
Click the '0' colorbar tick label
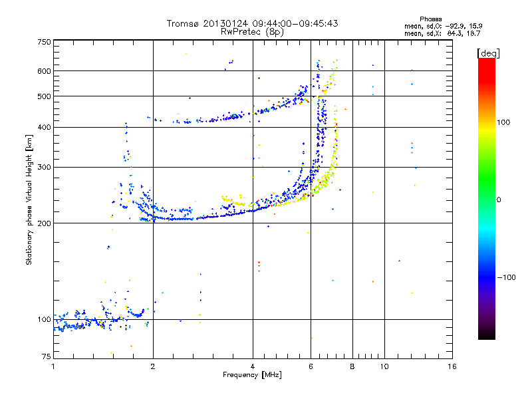pos(499,199)
